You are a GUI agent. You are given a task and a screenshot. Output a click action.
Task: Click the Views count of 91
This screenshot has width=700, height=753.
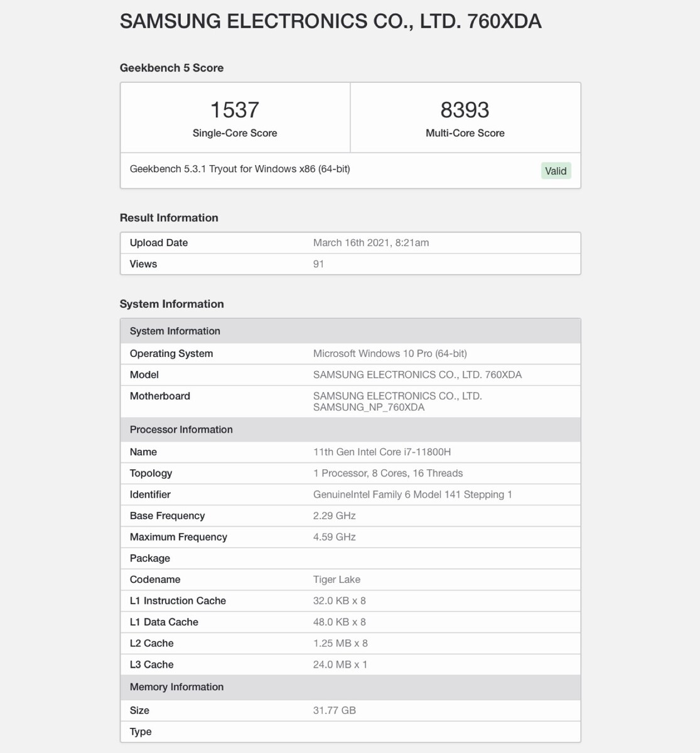click(x=318, y=264)
